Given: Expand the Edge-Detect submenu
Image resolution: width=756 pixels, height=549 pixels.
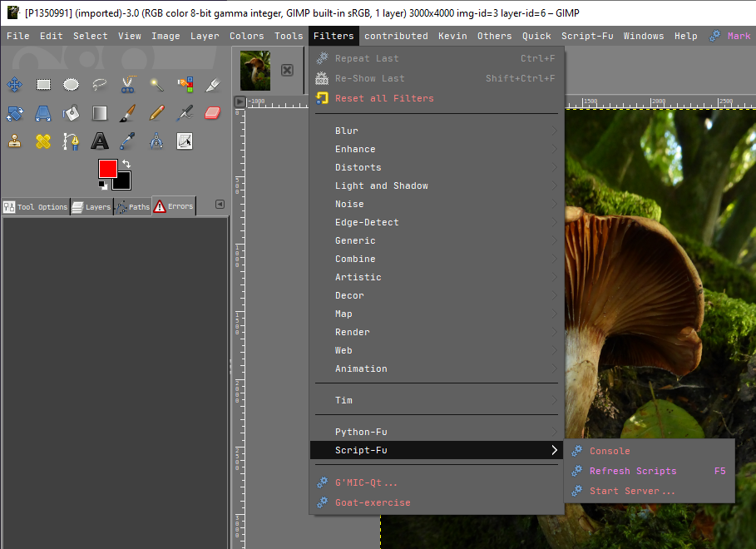Looking at the screenshot, I should pos(437,222).
